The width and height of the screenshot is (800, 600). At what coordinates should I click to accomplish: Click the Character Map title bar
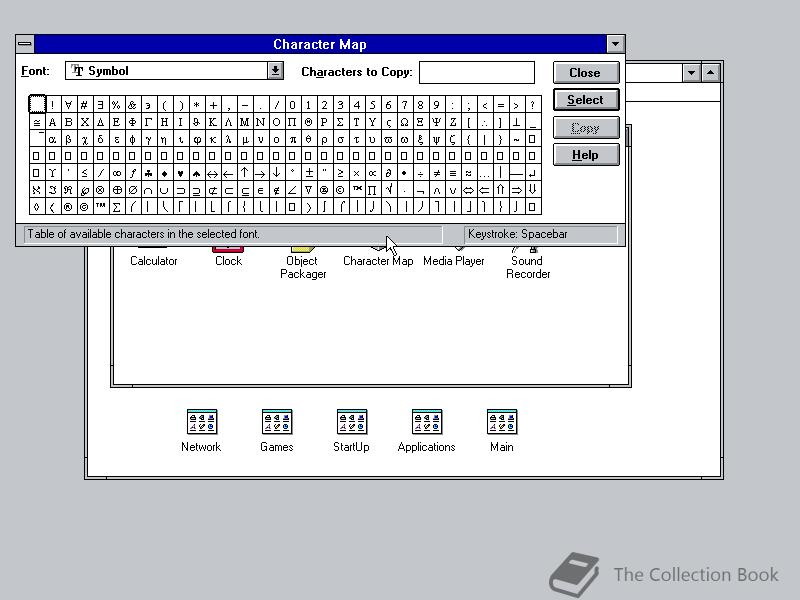(320, 44)
